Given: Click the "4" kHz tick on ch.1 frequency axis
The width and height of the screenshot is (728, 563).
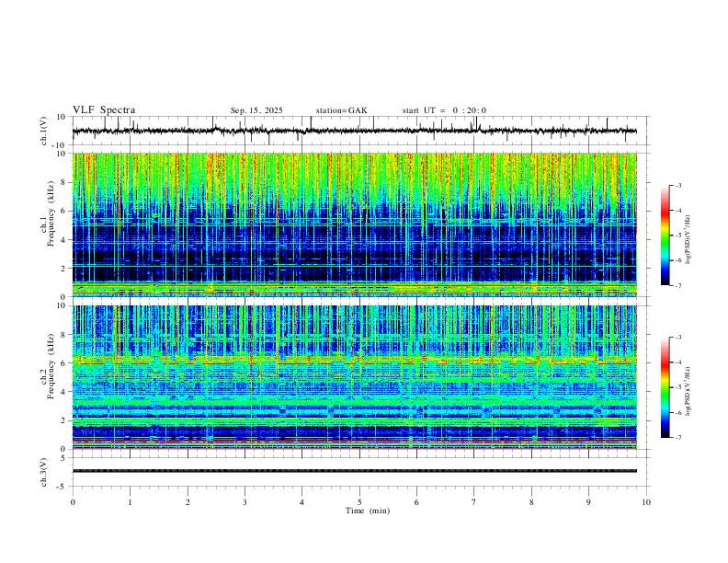Looking at the screenshot, I should point(64,240).
